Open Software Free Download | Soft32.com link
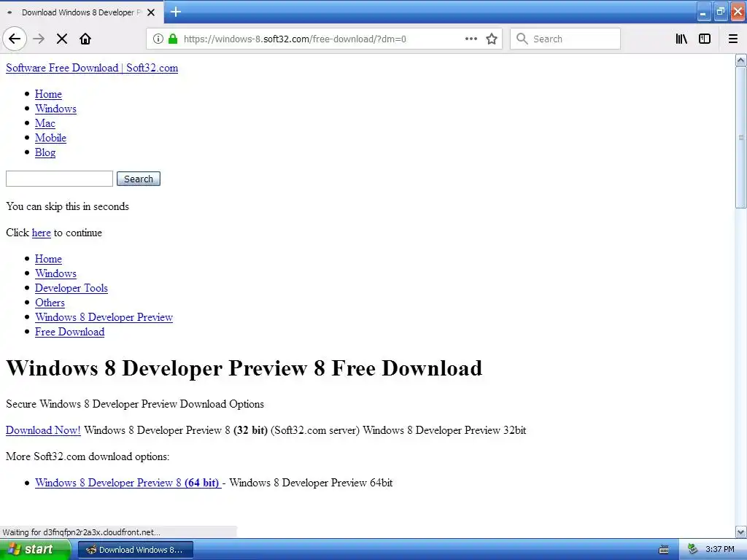This screenshot has height=560, width=747. coord(92,68)
